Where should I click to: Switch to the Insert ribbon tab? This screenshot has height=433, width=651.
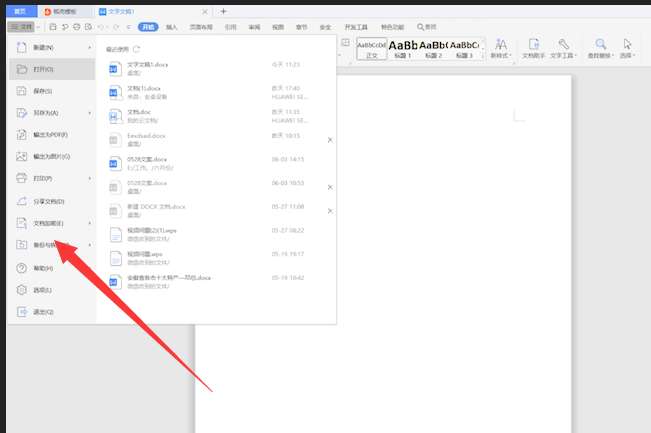coord(171,27)
